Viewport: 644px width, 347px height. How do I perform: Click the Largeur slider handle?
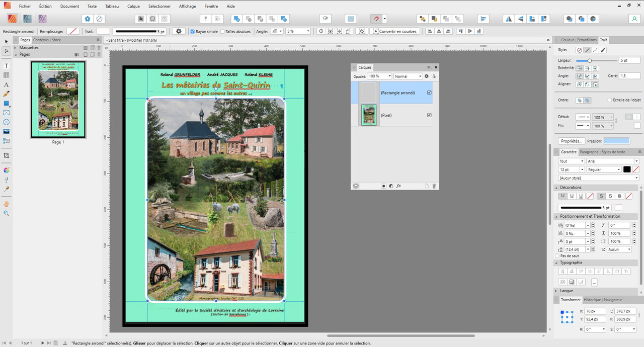pos(589,60)
